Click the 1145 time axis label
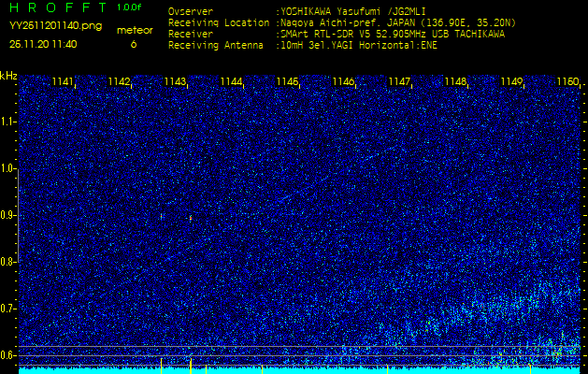 pos(287,81)
